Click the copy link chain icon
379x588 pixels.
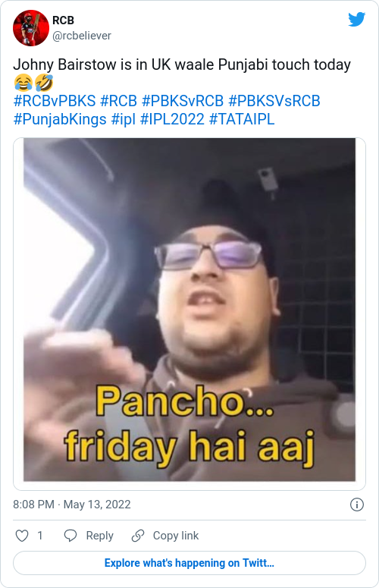tap(138, 536)
